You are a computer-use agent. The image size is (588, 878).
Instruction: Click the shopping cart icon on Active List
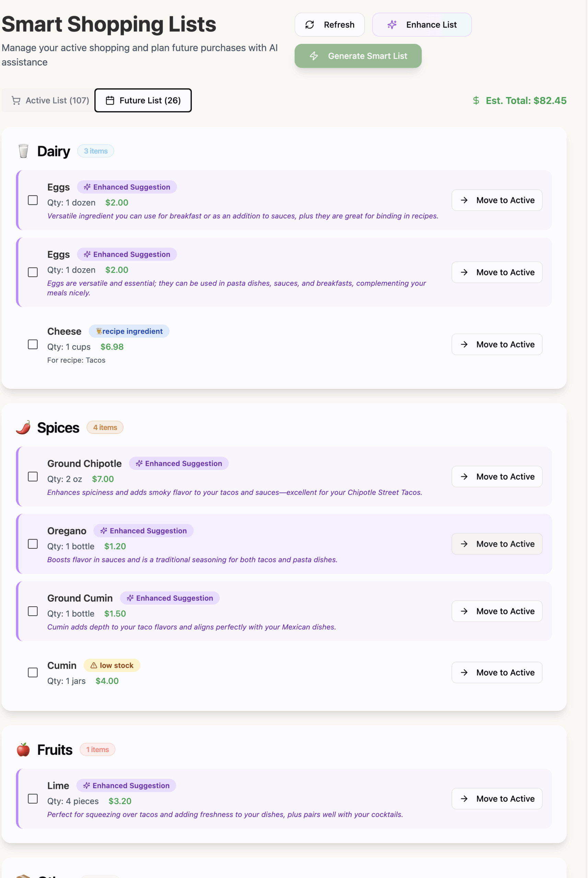(x=16, y=100)
